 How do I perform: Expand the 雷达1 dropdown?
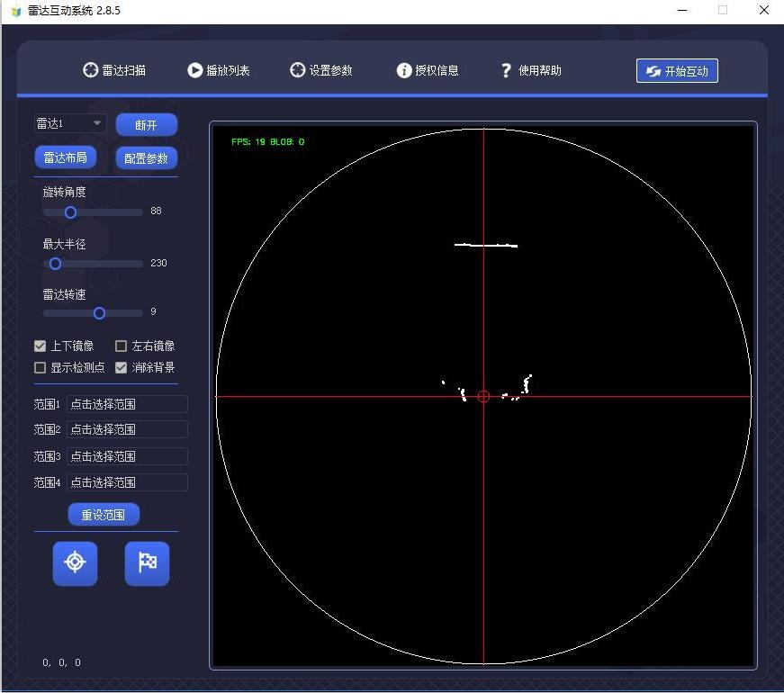coord(97,123)
